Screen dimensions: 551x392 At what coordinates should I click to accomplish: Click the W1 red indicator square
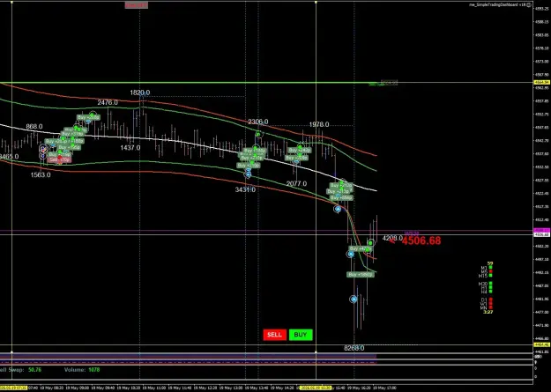(x=490, y=304)
